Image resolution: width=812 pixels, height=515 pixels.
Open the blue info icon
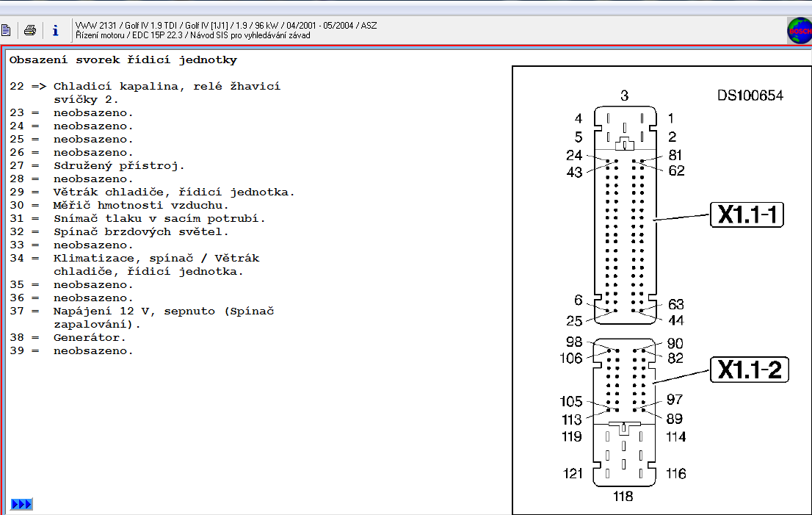(x=55, y=30)
